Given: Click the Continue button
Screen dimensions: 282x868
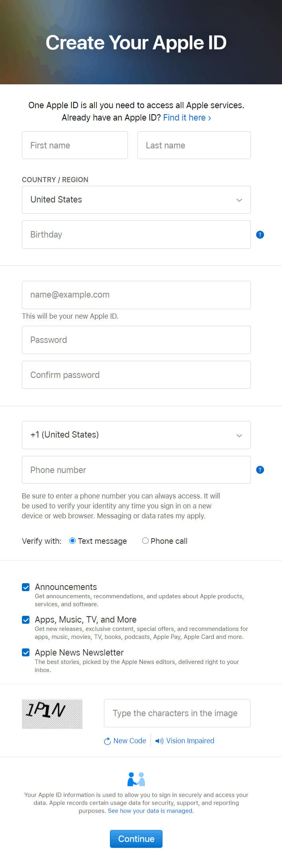Looking at the screenshot, I should point(136,839).
